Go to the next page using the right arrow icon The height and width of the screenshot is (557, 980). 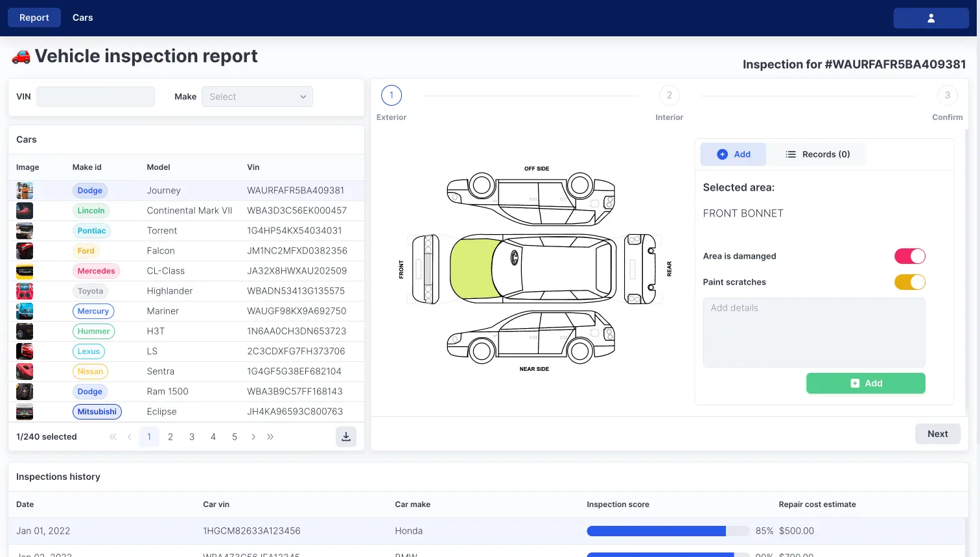[253, 436]
